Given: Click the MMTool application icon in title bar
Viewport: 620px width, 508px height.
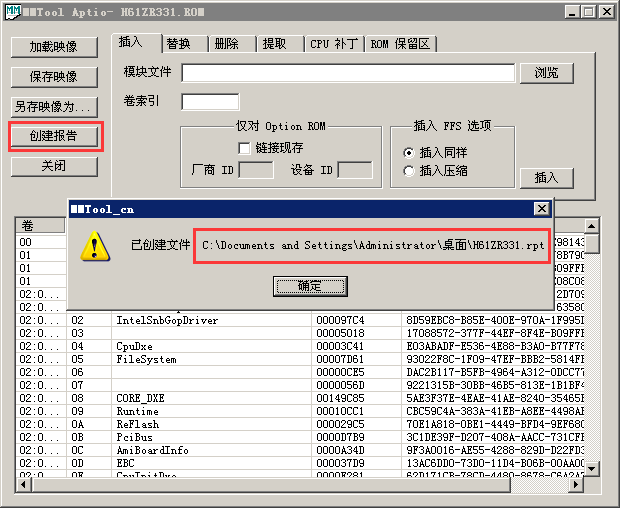Looking at the screenshot, I should tap(13, 12).
